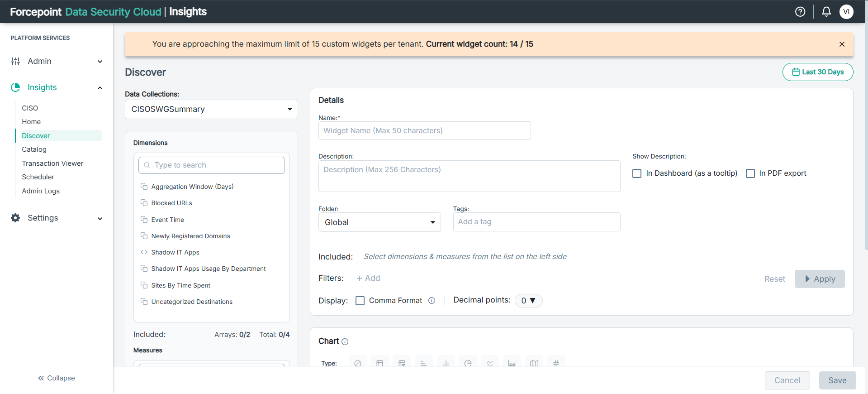Viewport: 868px width, 394px height.
Task: Click the Last 30 Days button
Action: [818, 72]
